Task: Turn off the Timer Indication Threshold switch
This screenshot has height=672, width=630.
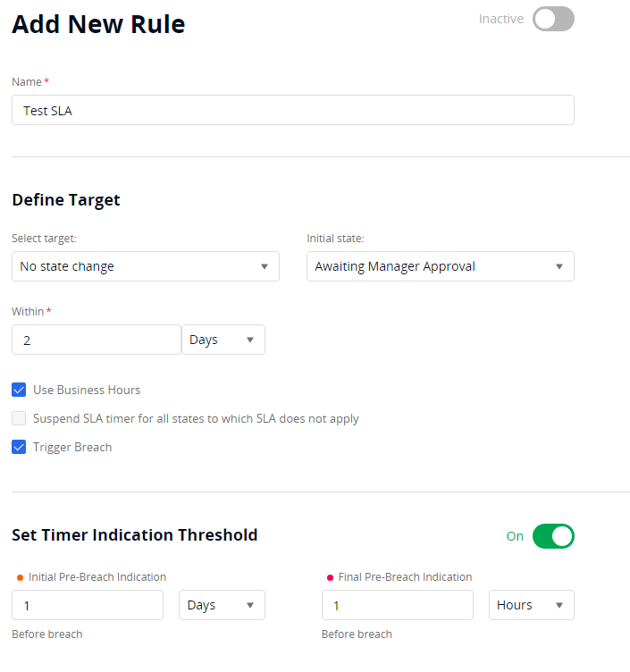Action: pyautogui.click(x=553, y=536)
